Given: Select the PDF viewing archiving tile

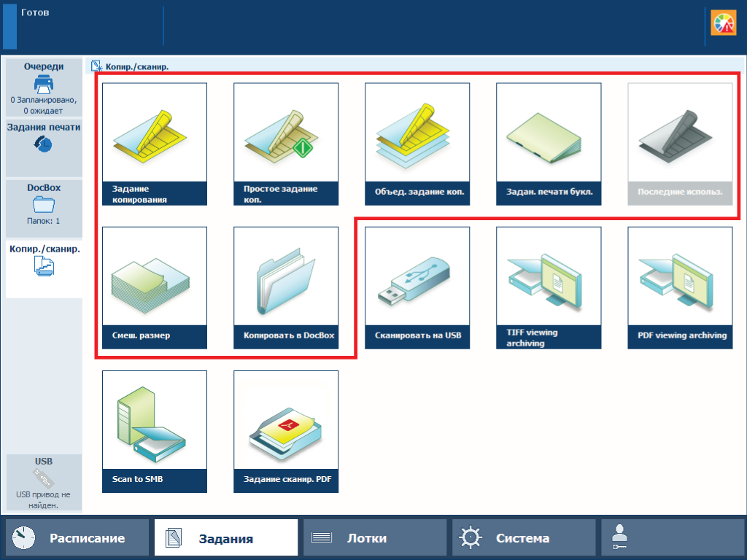Looking at the screenshot, I should pos(680,287).
